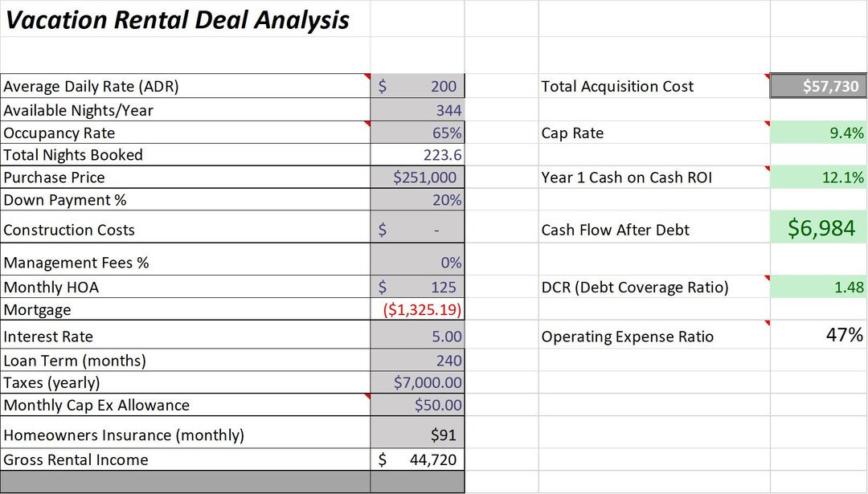Select the Vacation Rental Deal Analysis title
This screenshot has height=494, width=868.
[177, 19]
